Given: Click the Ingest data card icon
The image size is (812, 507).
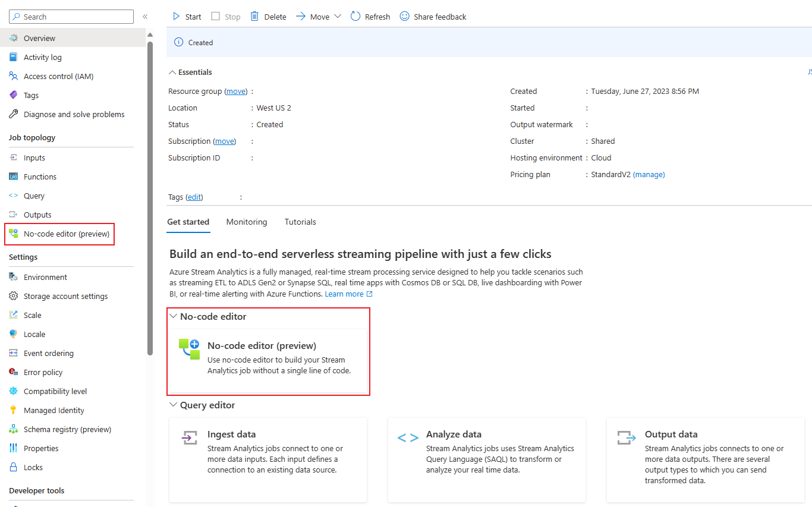Looking at the screenshot, I should [190, 439].
